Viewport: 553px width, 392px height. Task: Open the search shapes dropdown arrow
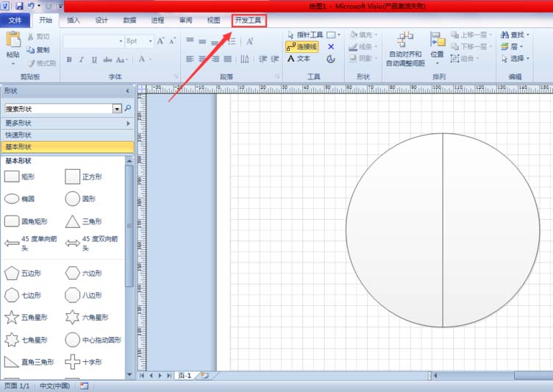[x=117, y=109]
